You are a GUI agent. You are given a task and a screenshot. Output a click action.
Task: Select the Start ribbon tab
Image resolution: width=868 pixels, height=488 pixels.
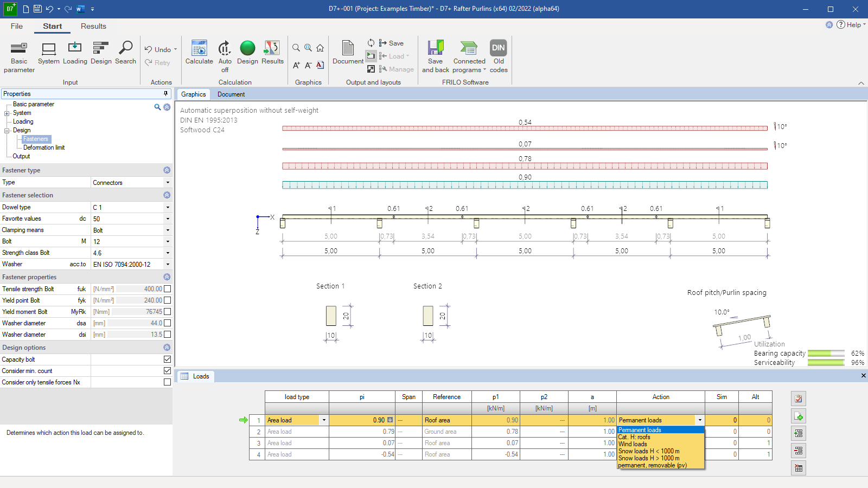click(x=53, y=26)
